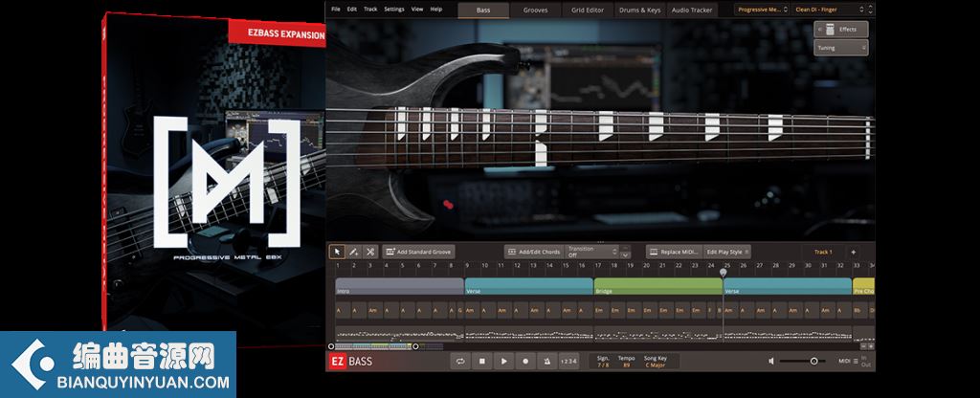Screen dimensions: 980x398
Task: Open the File menu
Action: click(336, 10)
